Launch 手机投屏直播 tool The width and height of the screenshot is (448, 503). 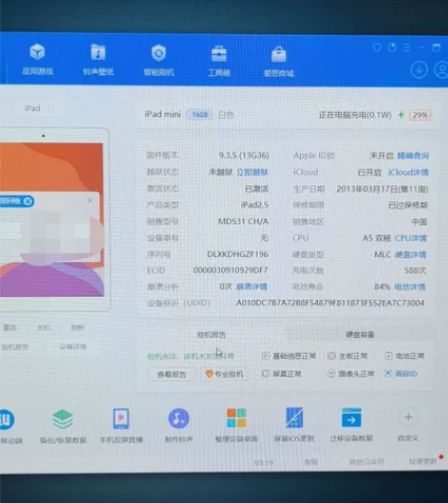[121, 426]
